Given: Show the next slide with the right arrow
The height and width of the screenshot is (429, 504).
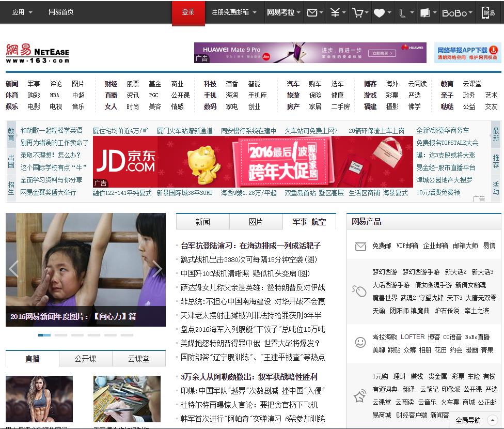Looking at the screenshot, I should click(157, 268).
